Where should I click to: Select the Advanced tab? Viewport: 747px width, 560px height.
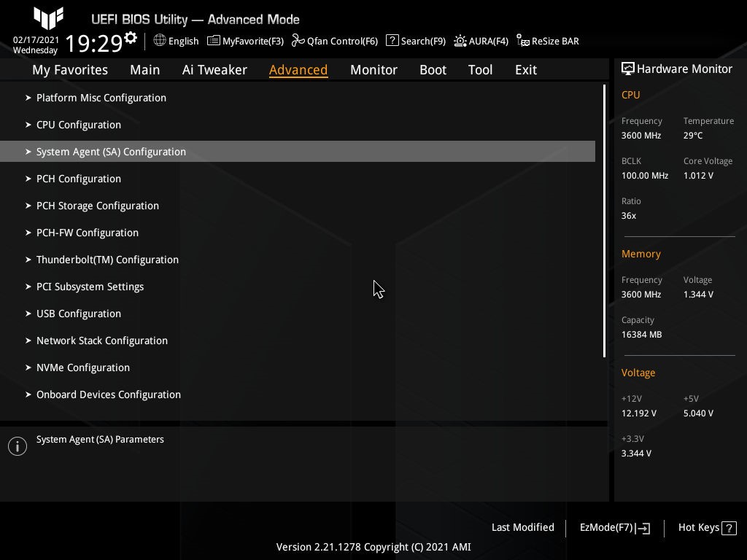point(298,70)
